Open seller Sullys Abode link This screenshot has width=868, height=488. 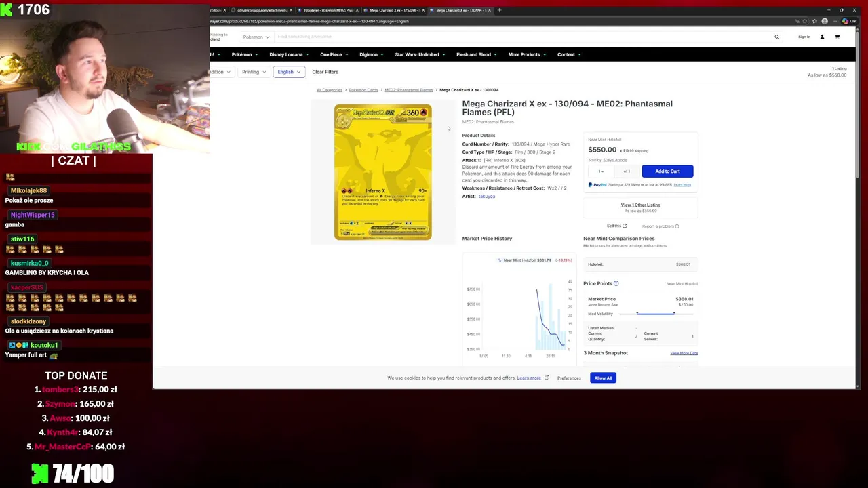[x=615, y=160]
